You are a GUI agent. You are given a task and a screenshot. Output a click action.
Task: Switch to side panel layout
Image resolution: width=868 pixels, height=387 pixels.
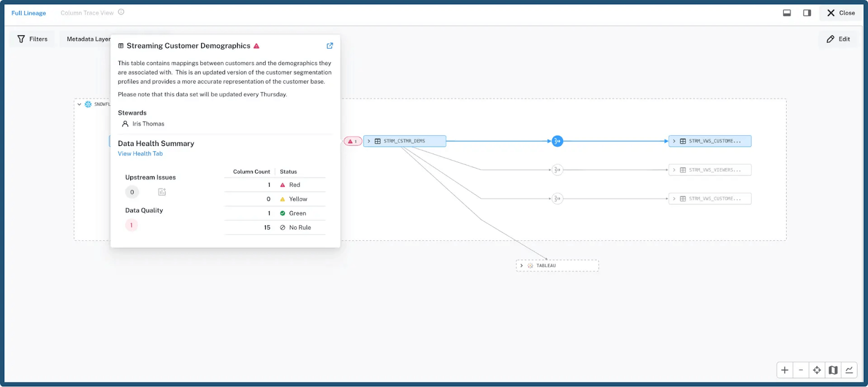tap(807, 13)
